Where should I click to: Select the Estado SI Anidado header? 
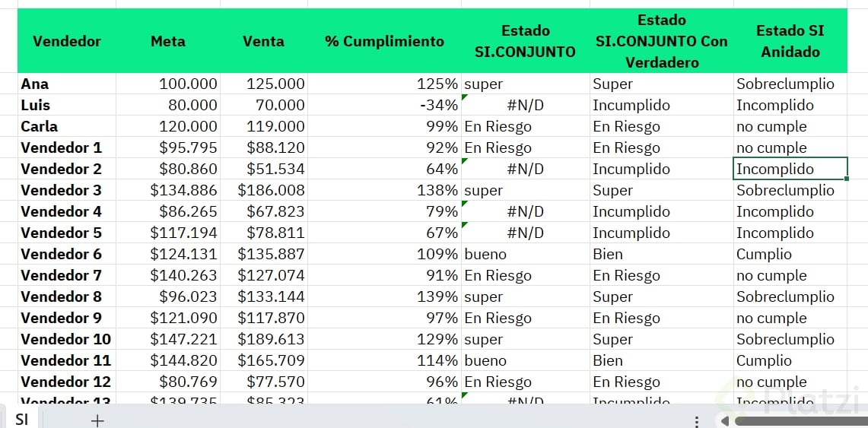790,41
